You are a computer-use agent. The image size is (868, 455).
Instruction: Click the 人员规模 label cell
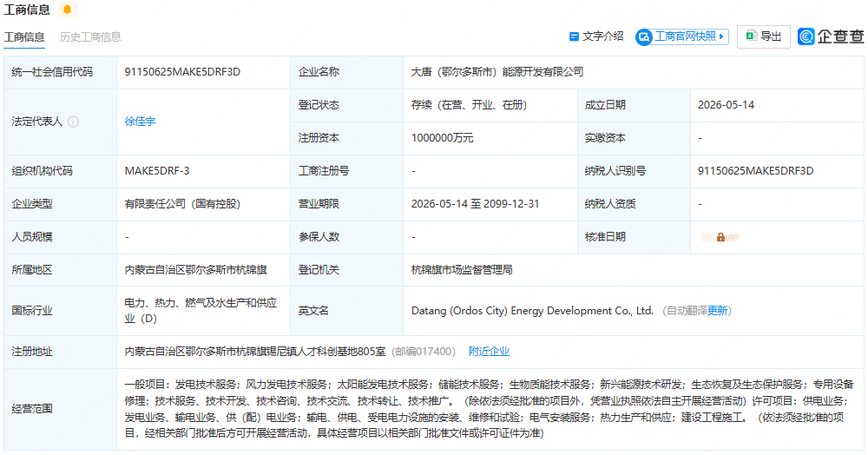pyautogui.click(x=61, y=237)
